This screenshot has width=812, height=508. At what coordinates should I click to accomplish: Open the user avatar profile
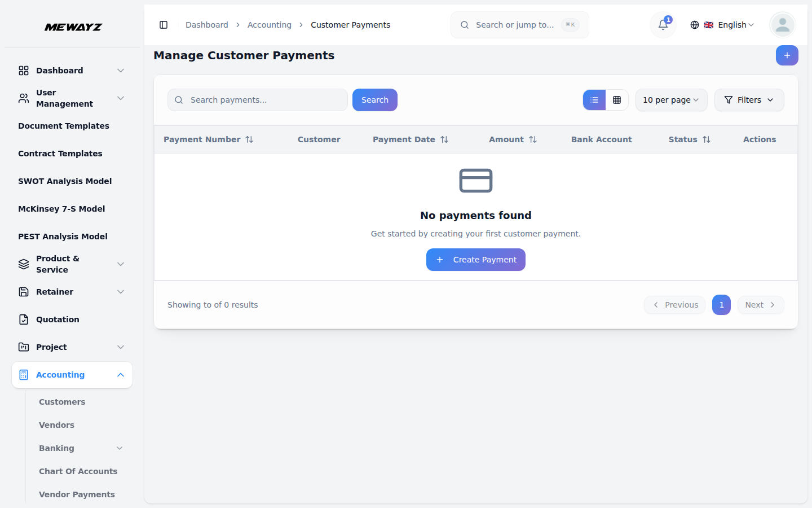[x=782, y=25]
